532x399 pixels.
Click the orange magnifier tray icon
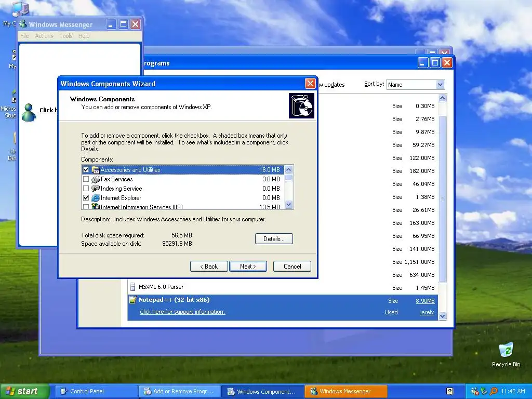[x=494, y=391]
